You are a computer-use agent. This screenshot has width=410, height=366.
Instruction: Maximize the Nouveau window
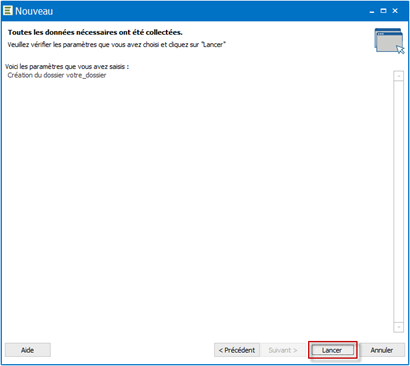click(x=383, y=11)
